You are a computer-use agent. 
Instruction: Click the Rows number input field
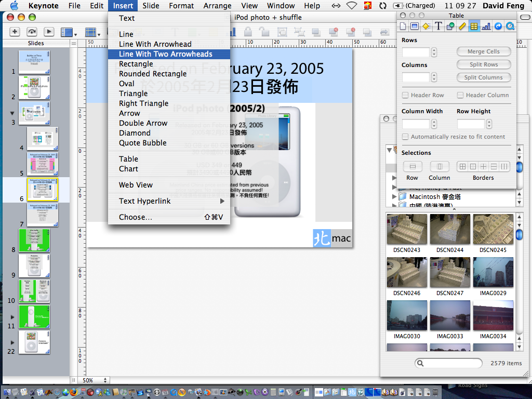(x=416, y=52)
